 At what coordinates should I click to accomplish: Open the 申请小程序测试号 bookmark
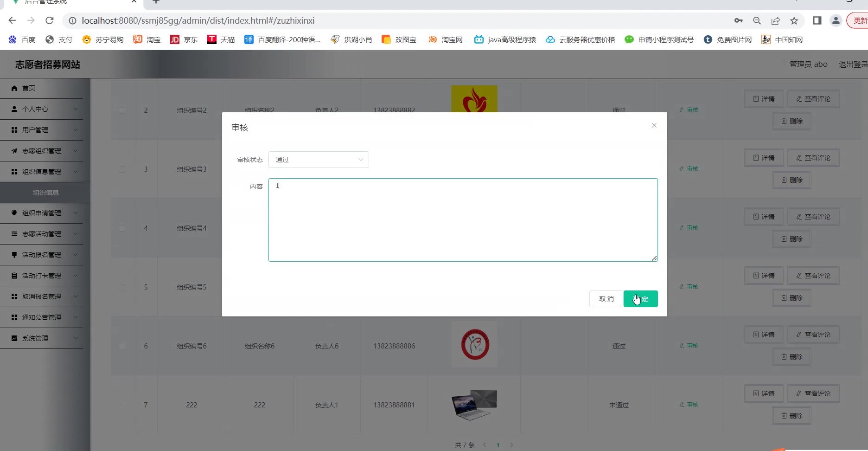(x=659, y=39)
